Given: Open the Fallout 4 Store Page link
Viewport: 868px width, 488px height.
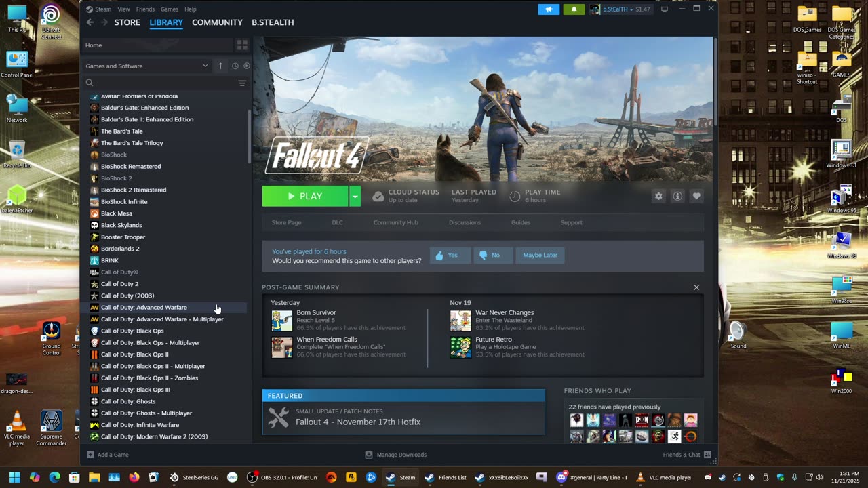Looking at the screenshot, I should click(286, 222).
